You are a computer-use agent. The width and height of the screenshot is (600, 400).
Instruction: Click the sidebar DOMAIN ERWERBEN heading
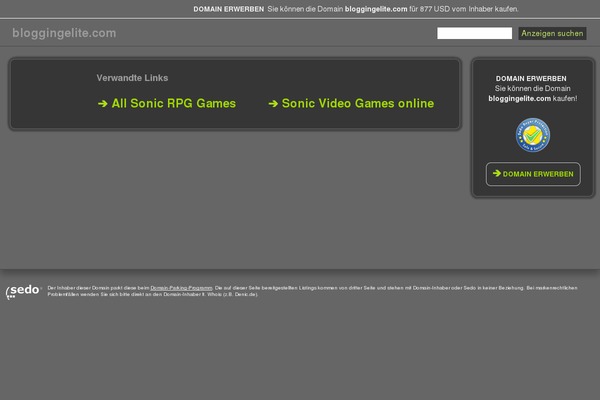(531, 78)
